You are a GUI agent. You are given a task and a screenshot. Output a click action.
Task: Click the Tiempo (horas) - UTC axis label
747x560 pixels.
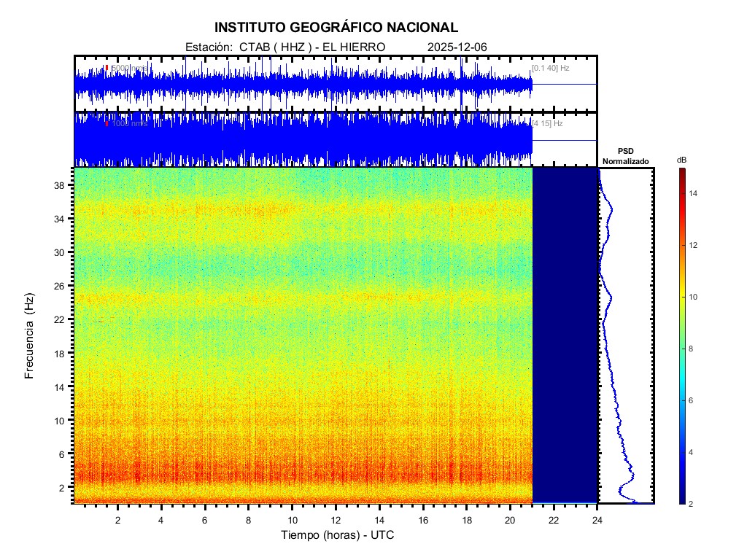click(x=338, y=535)
